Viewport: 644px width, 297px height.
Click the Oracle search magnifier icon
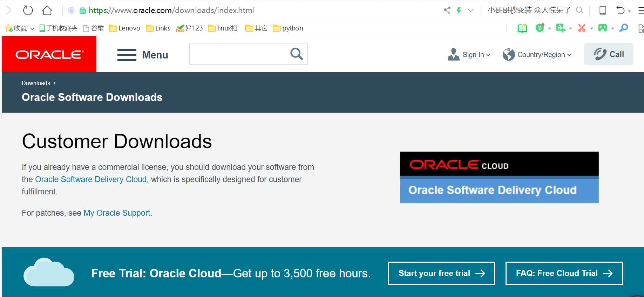click(x=297, y=54)
